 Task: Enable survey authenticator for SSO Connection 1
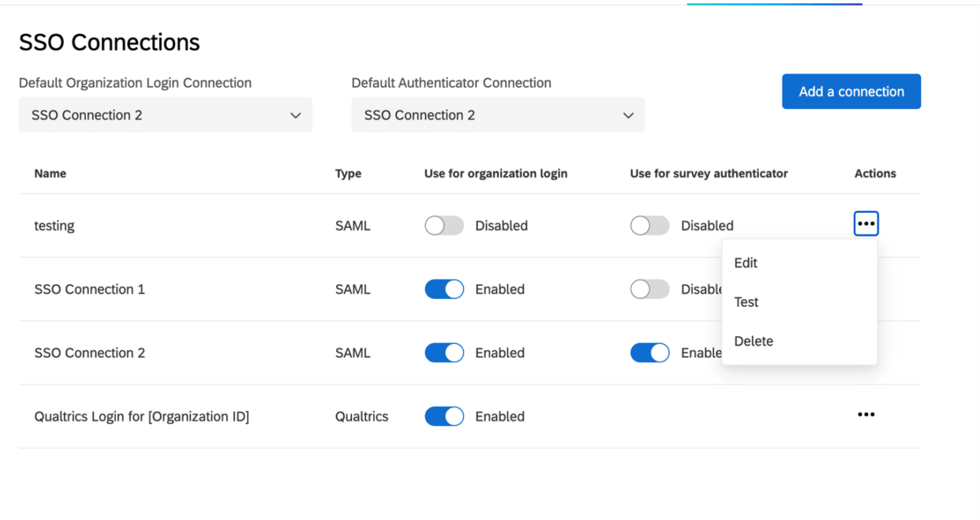[x=649, y=289]
